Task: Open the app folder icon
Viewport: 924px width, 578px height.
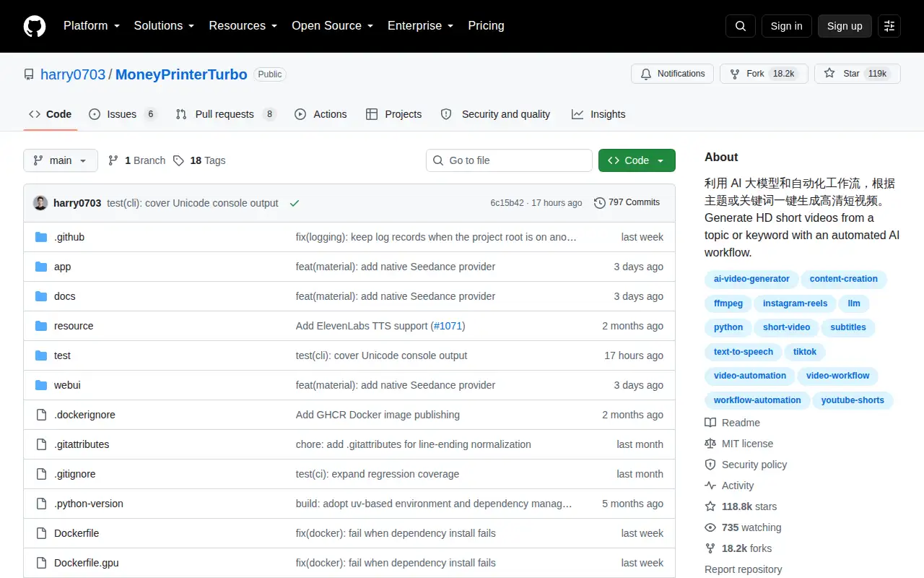Action: (41, 267)
